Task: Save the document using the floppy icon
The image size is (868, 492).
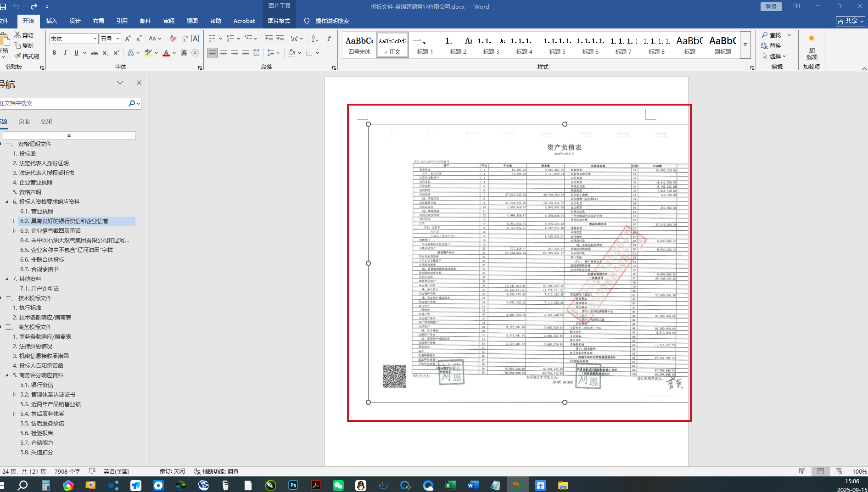Action: pos(3,6)
